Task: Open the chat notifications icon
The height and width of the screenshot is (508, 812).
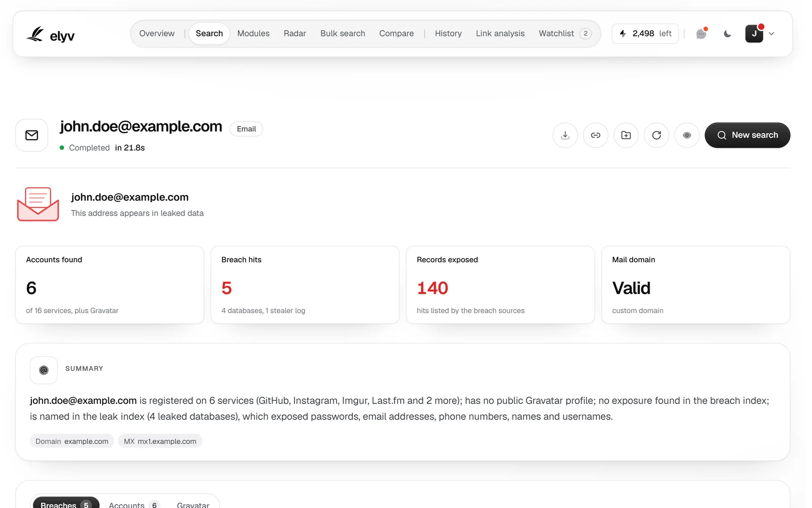Action: [x=701, y=34]
